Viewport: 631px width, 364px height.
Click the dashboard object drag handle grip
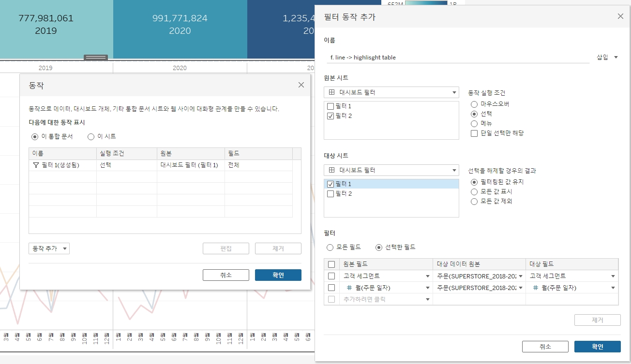[96, 58]
